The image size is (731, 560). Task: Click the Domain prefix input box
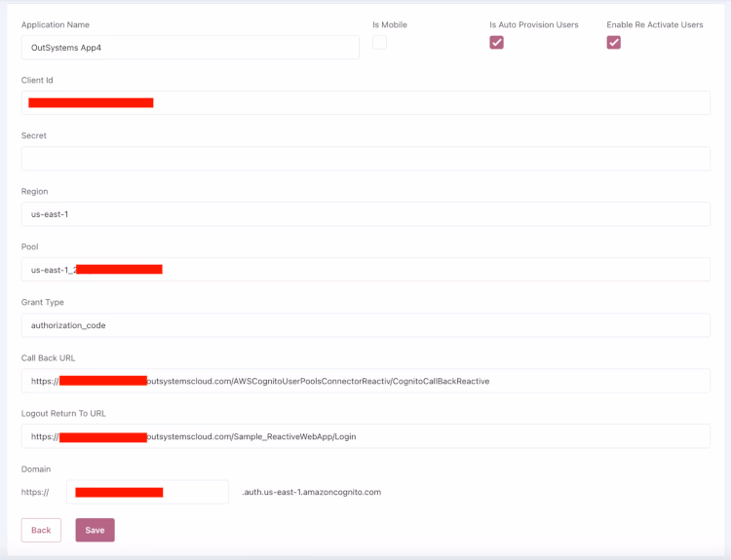pos(147,492)
